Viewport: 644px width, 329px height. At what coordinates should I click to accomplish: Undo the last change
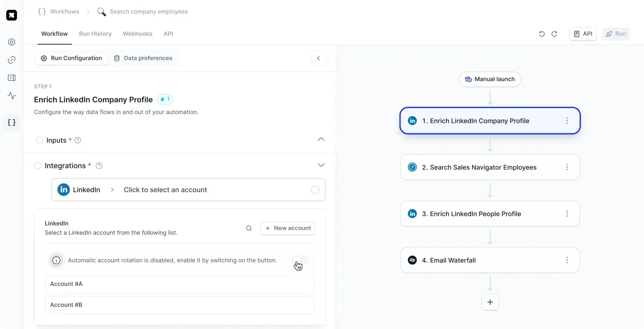point(542,34)
